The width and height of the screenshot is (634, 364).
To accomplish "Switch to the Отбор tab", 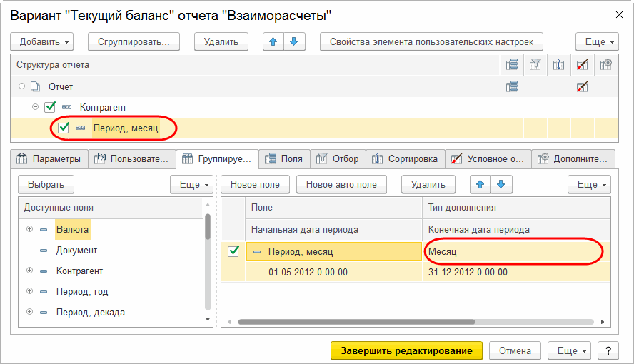I will tap(338, 158).
